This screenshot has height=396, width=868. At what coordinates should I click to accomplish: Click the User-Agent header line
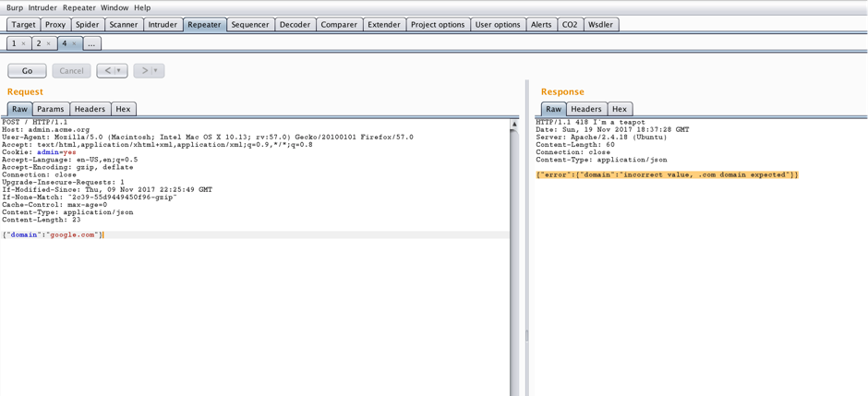[x=208, y=138]
